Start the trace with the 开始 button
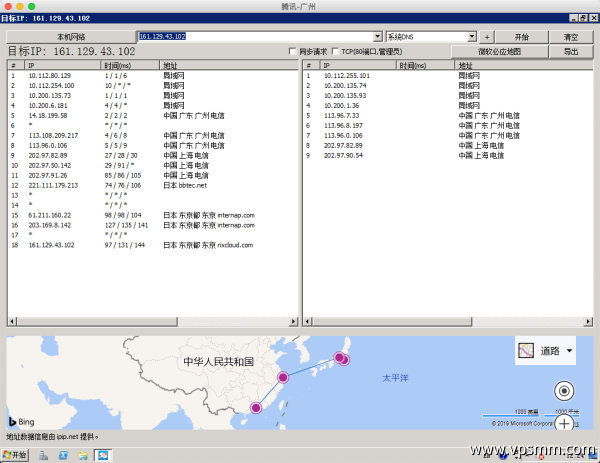This screenshot has width=600, height=463. coord(522,37)
